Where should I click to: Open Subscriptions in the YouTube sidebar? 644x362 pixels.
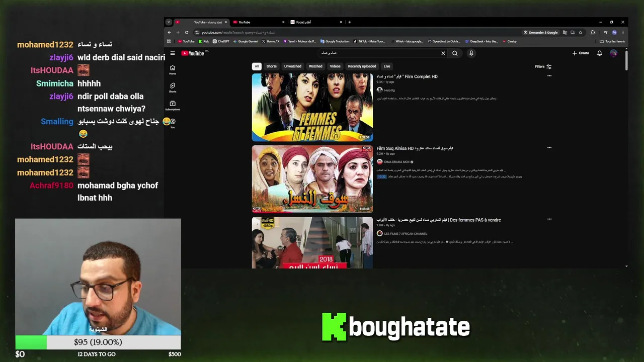pos(173,106)
